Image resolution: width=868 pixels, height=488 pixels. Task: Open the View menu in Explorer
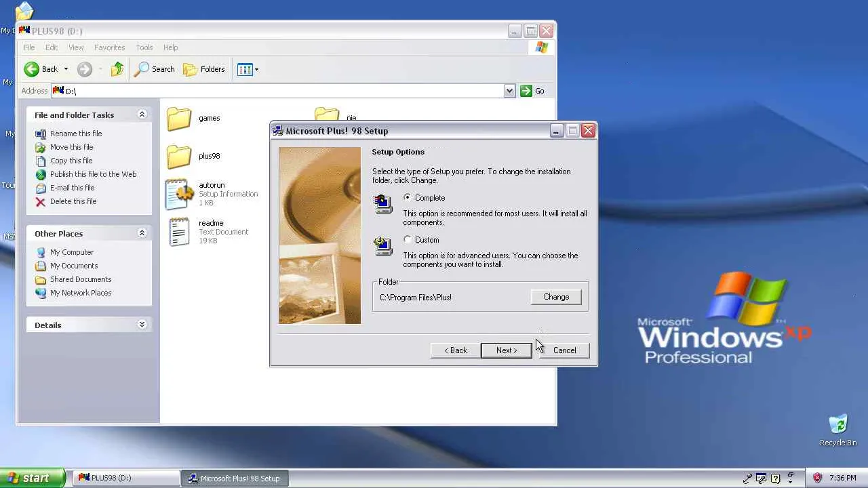76,47
